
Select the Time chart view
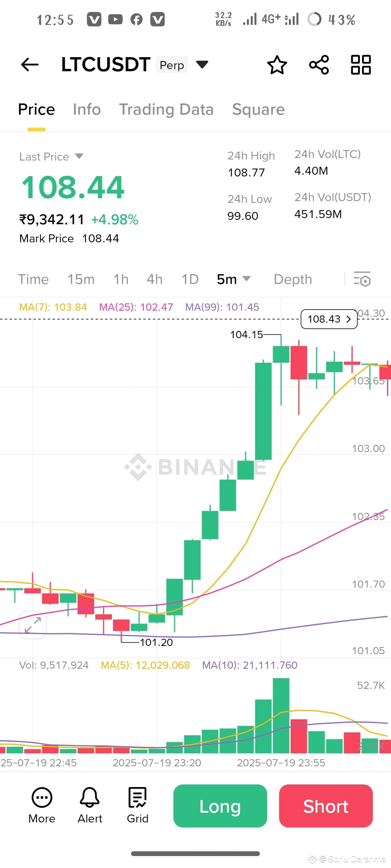point(33,279)
